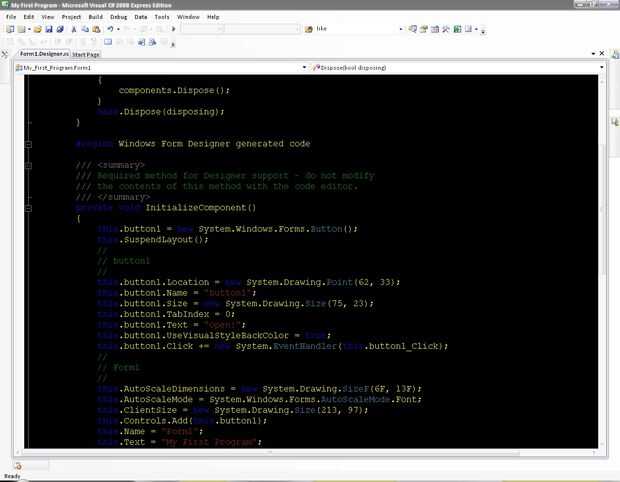Click the Error List icon at bottom left
The width and height of the screenshot is (620, 482).
point(18,466)
